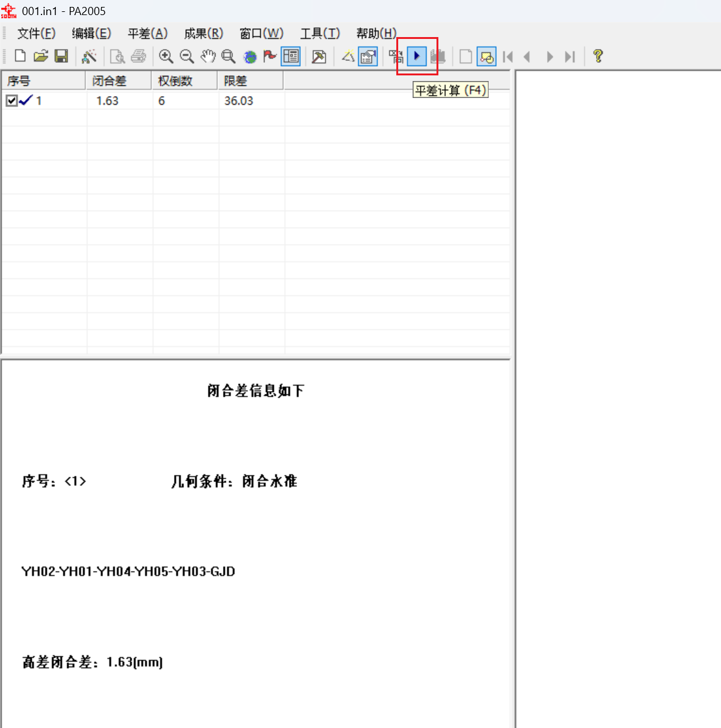The width and height of the screenshot is (721, 728).
Task: Click the 限差 column header
Action: tap(251, 81)
